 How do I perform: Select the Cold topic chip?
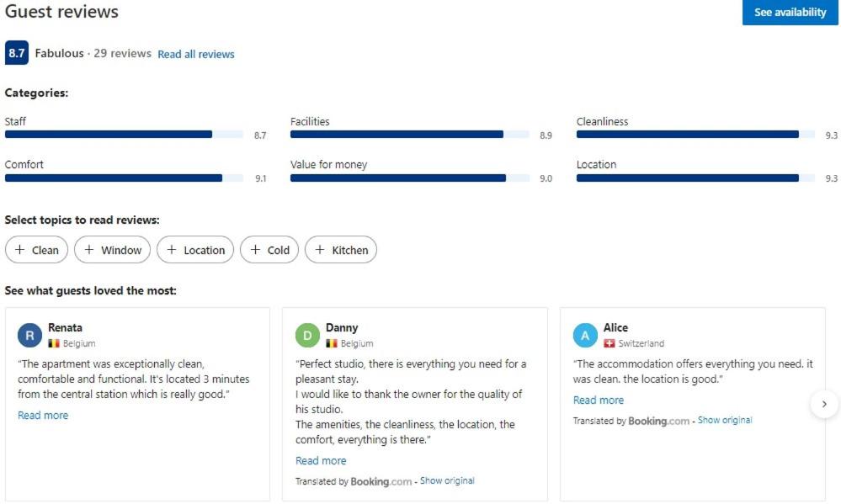(269, 250)
